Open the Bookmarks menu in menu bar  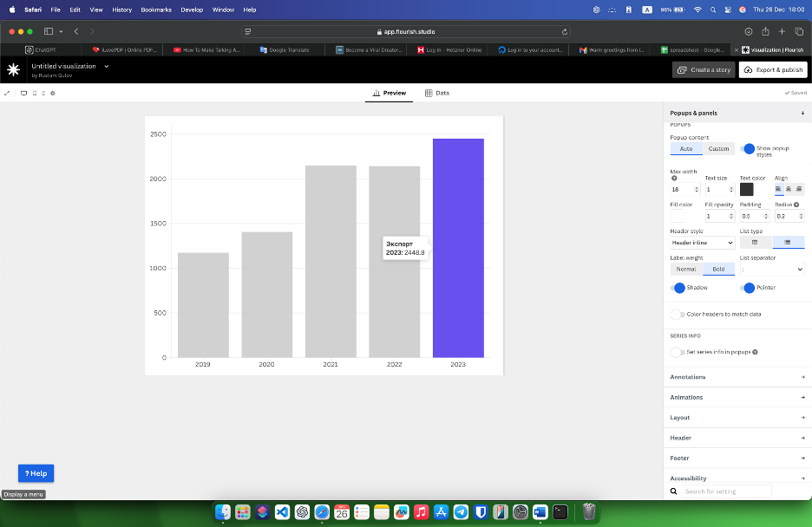[x=156, y=10]
